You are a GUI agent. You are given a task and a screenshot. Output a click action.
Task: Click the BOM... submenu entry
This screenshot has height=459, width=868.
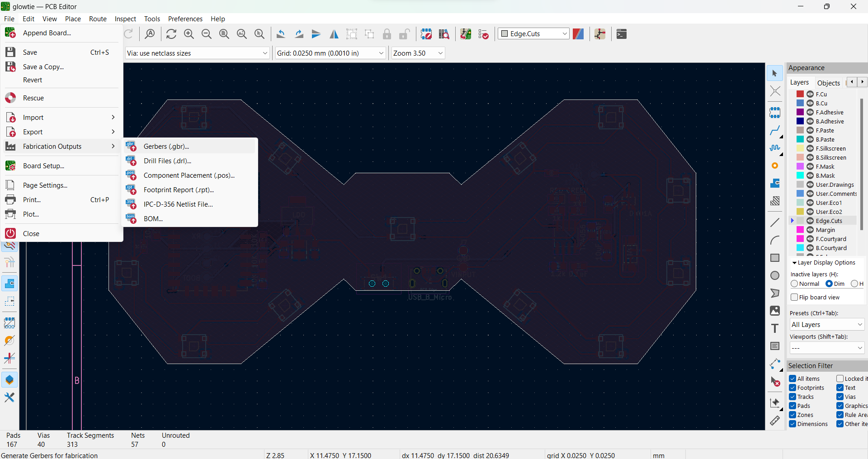coord(190,219)
